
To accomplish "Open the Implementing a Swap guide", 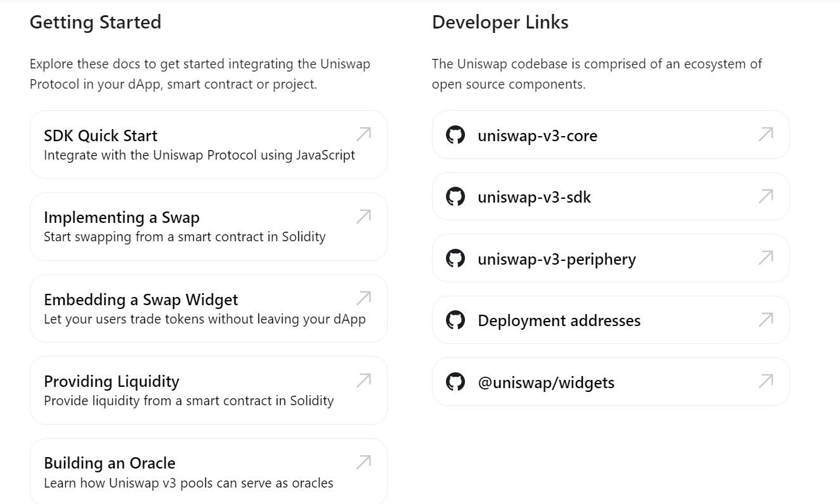I will coord(122,218).
